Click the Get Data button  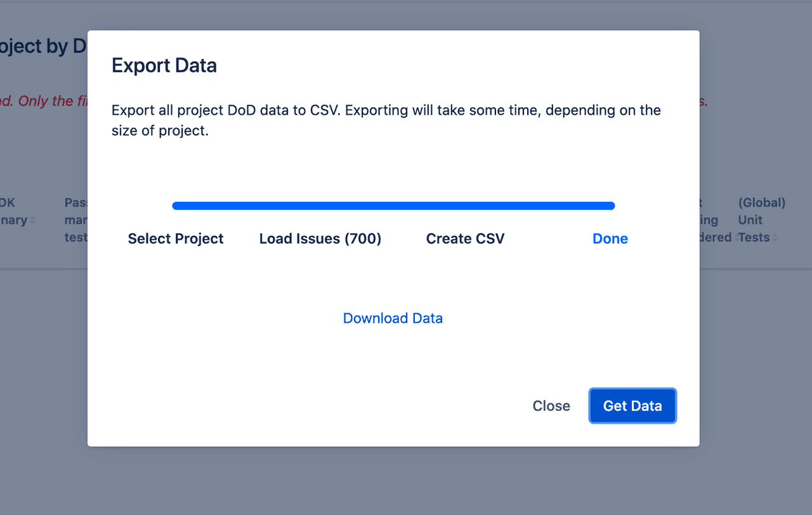(x=632, y=406)
